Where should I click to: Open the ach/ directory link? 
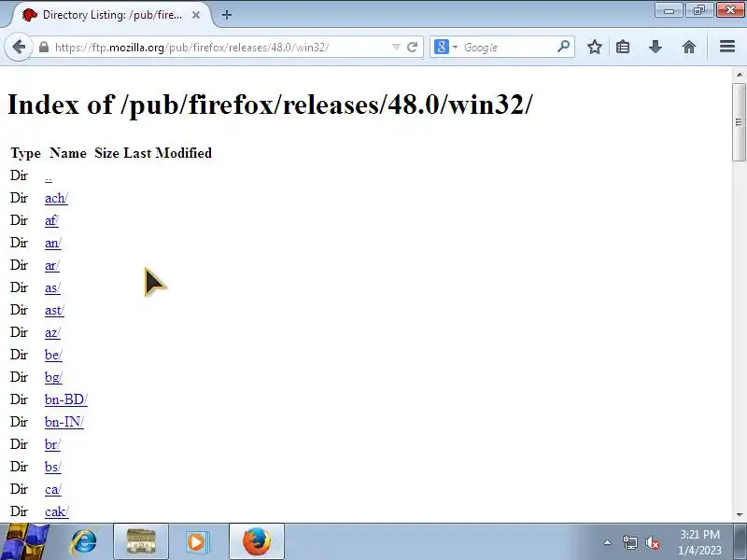(56, 198)
